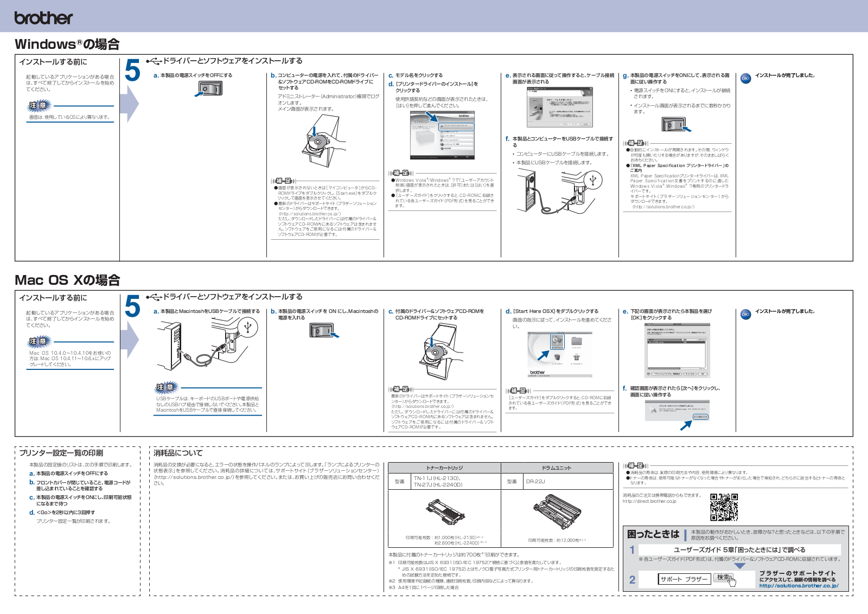Click the brother logo in the header
The height and width of the screenshot is (614, 868).
43,18
